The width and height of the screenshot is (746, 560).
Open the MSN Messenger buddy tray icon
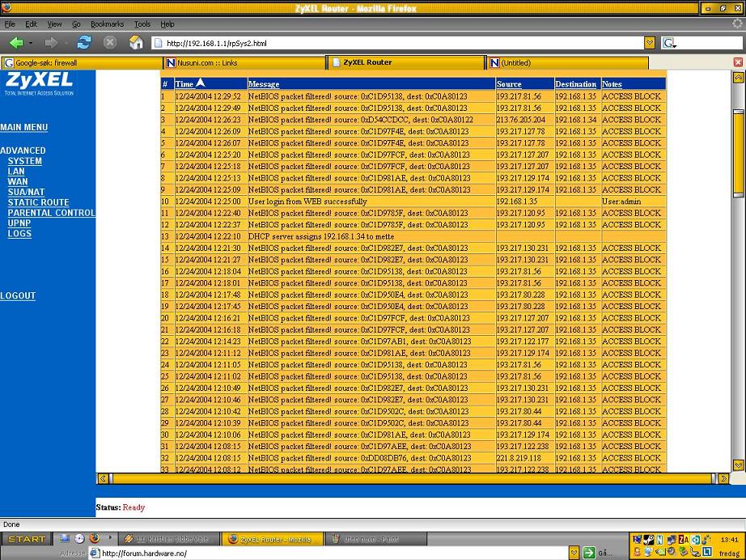point(638,552)
